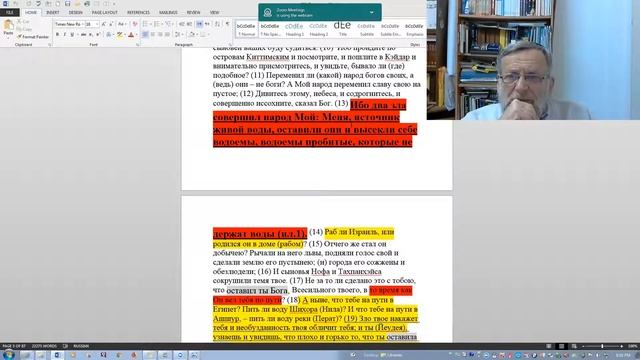Apply the Heading 2 style

(318, 29)
